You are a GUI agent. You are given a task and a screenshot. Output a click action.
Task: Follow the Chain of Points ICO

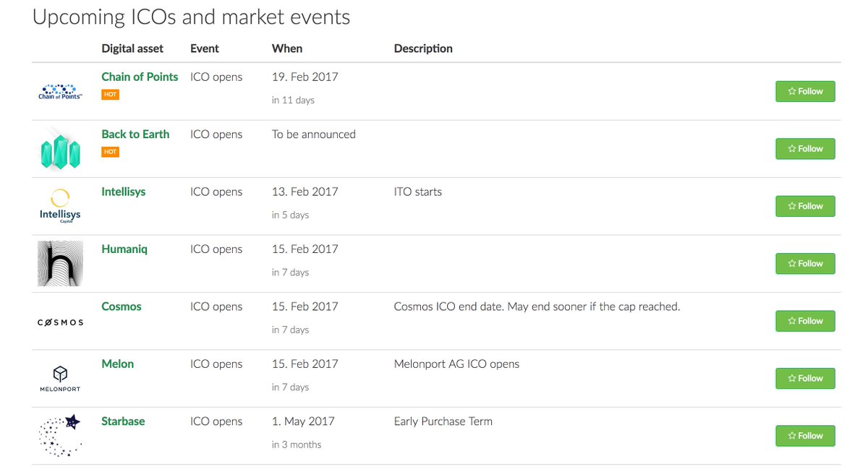(805, 91)
